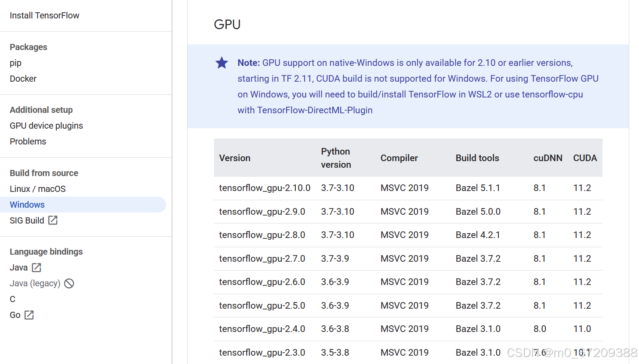Select Linux / macOS build from source
Image resolution: width=639 pixels, height=364 pixels.
(38, 189)
